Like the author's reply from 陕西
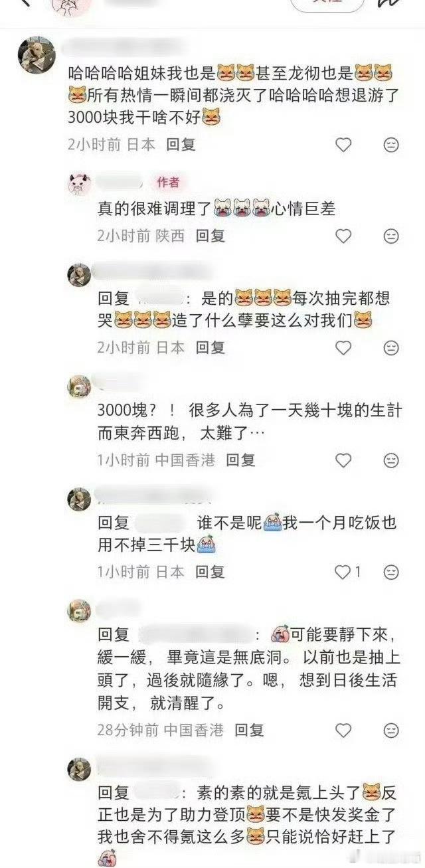 343,236
